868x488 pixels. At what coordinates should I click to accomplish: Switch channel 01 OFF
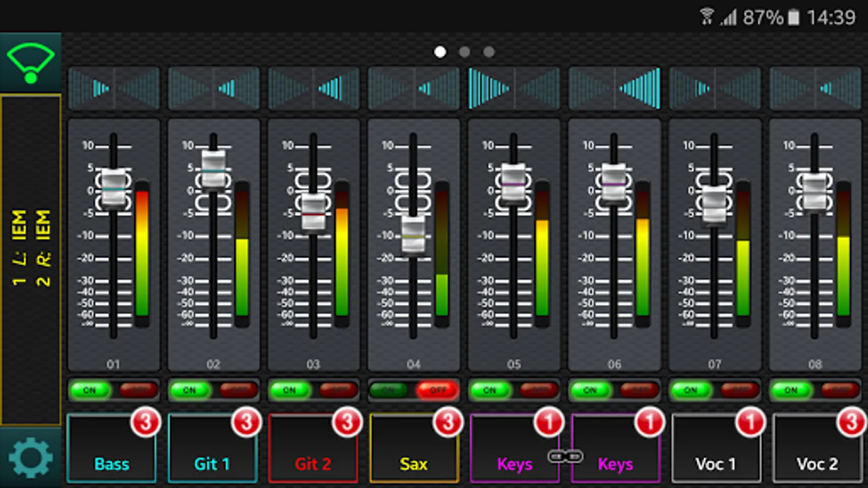click(138, 390)
